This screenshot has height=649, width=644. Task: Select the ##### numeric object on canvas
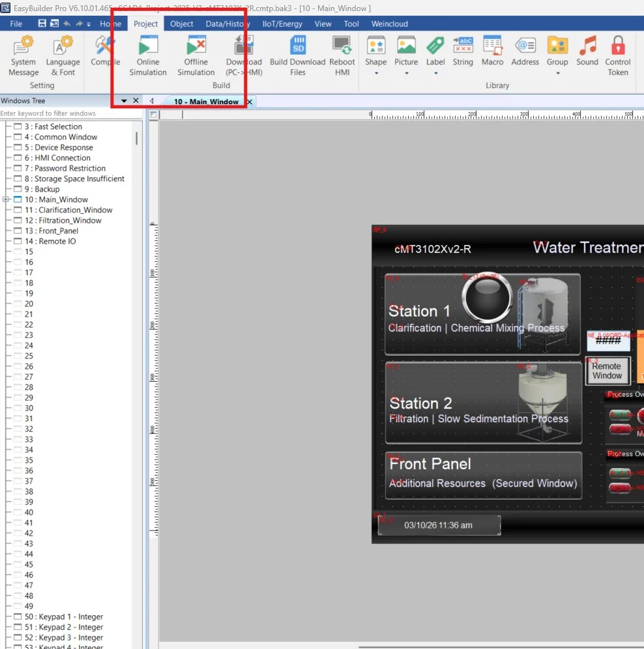(x=608, y=341)
